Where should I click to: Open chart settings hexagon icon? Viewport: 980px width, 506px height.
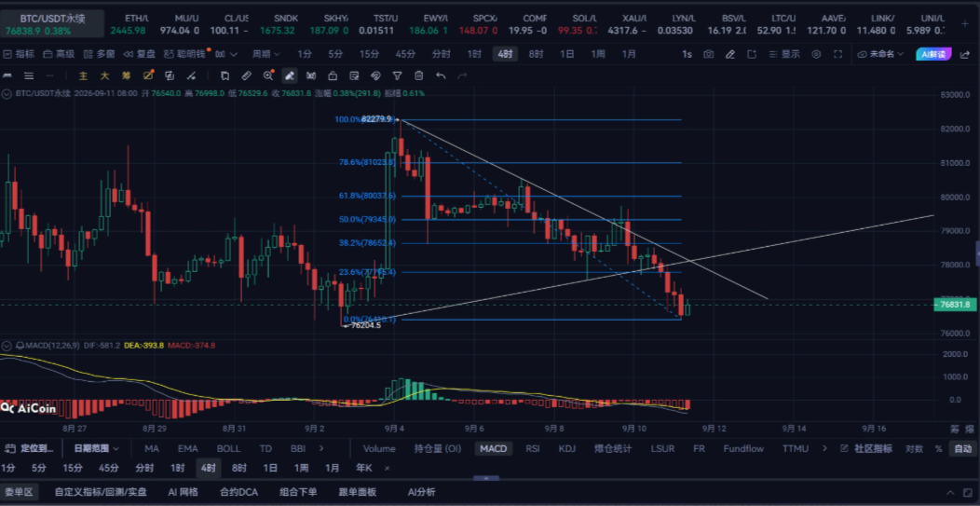(816, 54)
